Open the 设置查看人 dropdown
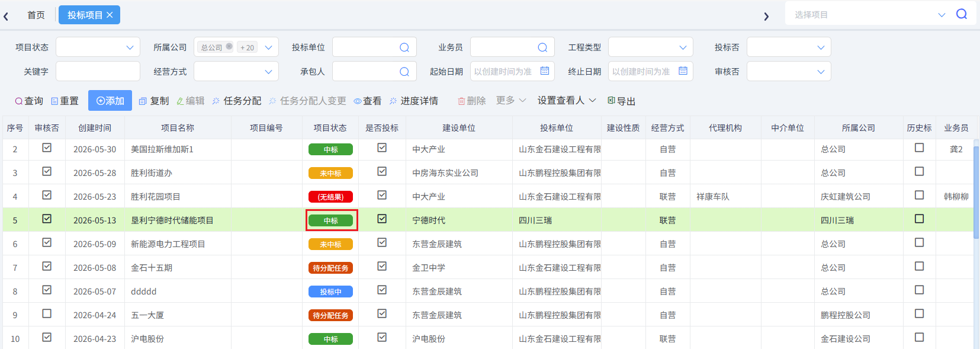Image resolution: width=980 pixels, height=349 pixels. click(567, 100)
